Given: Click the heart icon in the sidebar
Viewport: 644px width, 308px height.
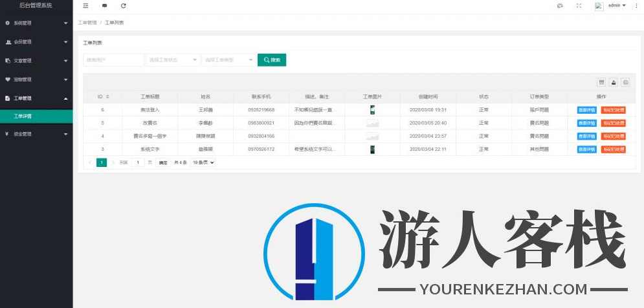Looking at the screenshot, I should (x=7, y=79).
